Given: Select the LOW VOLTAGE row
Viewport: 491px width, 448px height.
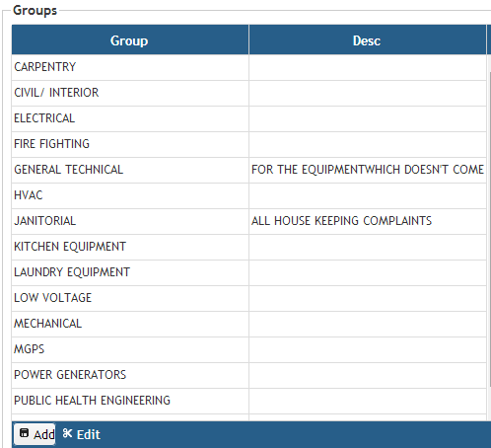Looking at the screenshot, I should coord(249,298).
